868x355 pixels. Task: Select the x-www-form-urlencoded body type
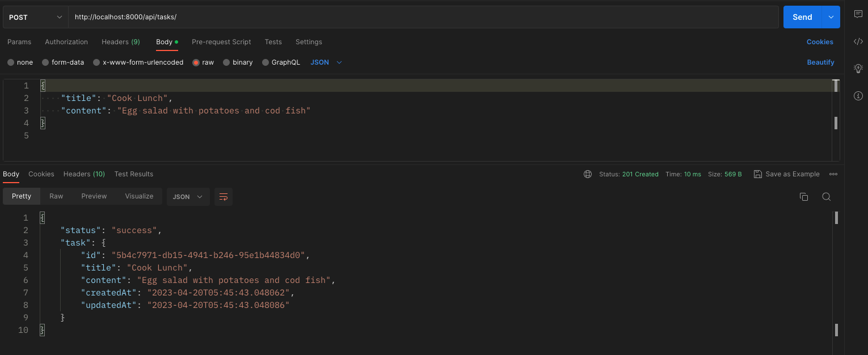(138, 62)
